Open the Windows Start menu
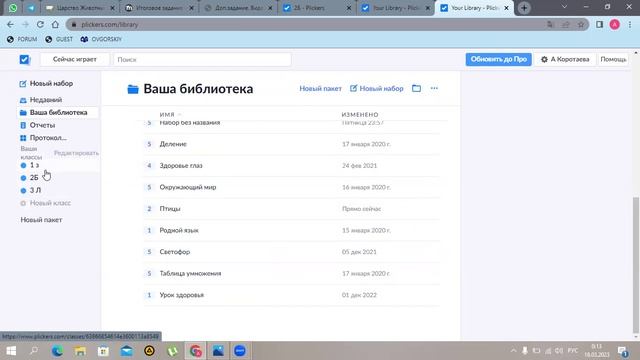Image resolution: width=640 pixels, height=360 pixels. click(11, 351)
